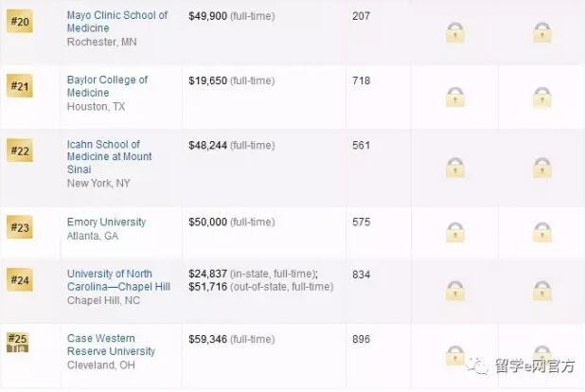Open Mayo Clinic School of Medicine link
The width and height of the screenshot is (585, 392).
click(117, 22)
